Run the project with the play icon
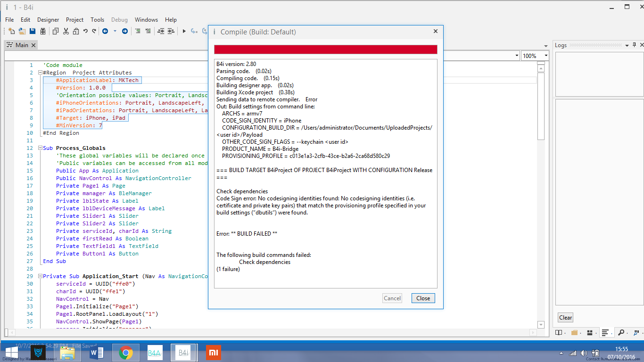Image resolution: width=644 pixels, height=362 pixels. pyautogui.click(x=184, y=31)
